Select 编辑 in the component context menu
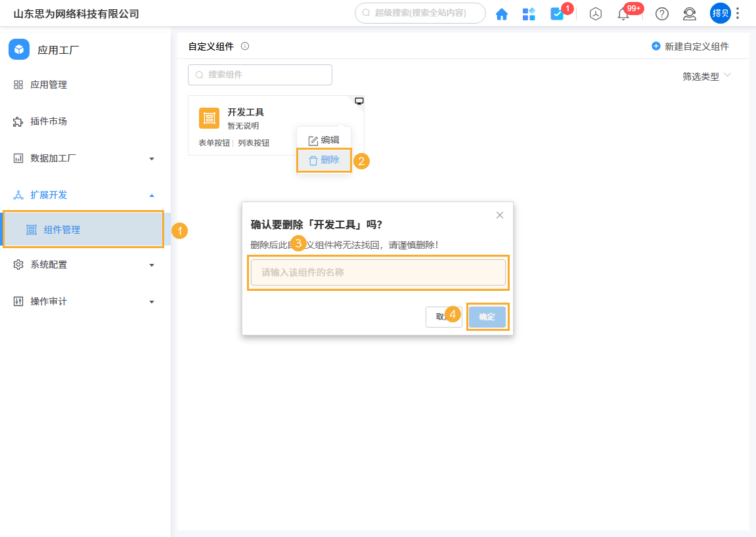756x537 pixels. (x=323, y=137)
